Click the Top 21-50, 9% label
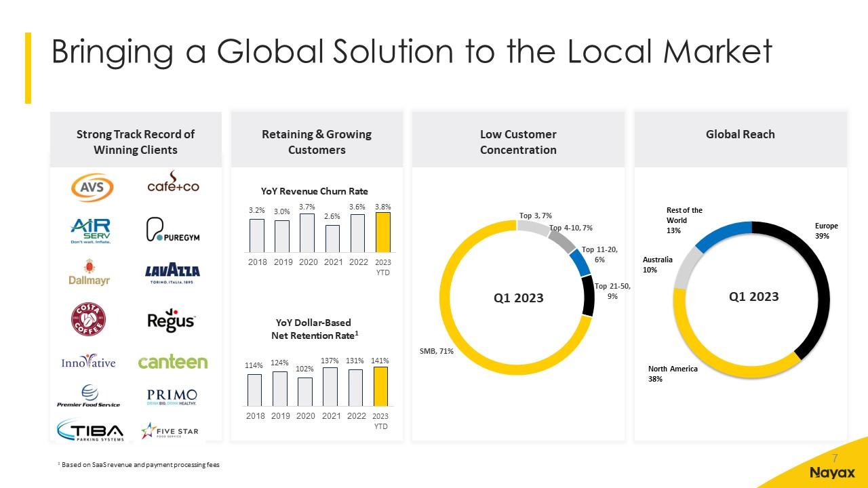Screen dimensions: 868x488 point(612,291)
